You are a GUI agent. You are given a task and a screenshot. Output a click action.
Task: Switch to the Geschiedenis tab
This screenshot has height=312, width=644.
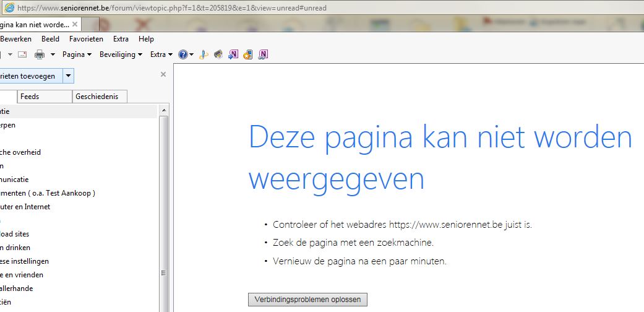pos(99,97)
